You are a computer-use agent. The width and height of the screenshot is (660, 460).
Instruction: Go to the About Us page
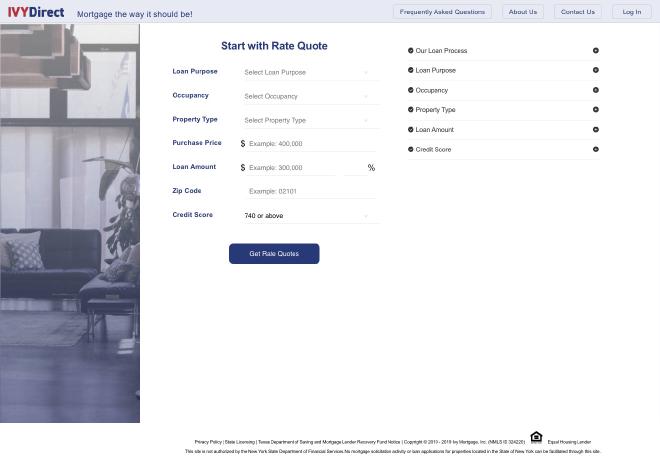tap(522, 12)
